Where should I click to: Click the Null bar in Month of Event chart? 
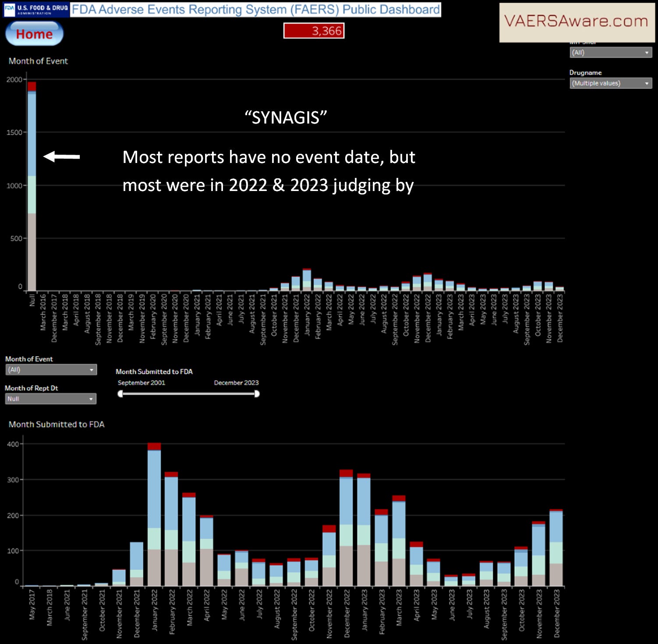coord(32,186)
